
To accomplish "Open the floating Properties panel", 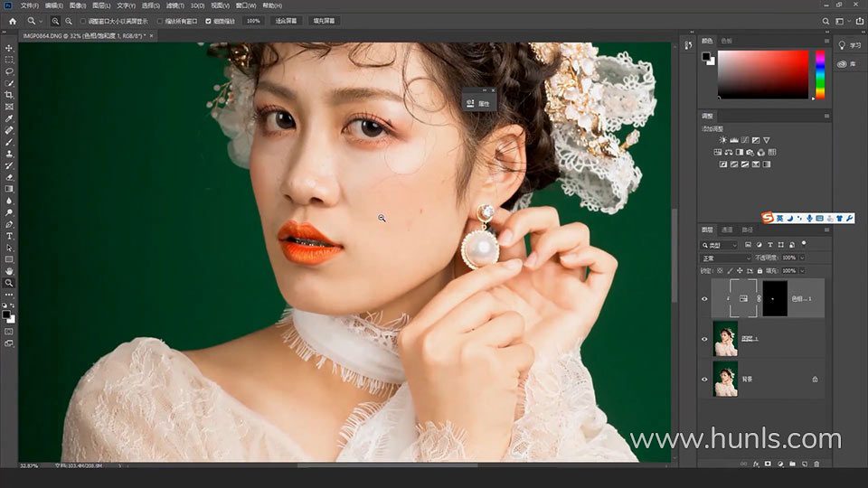I will coord(479,103).
